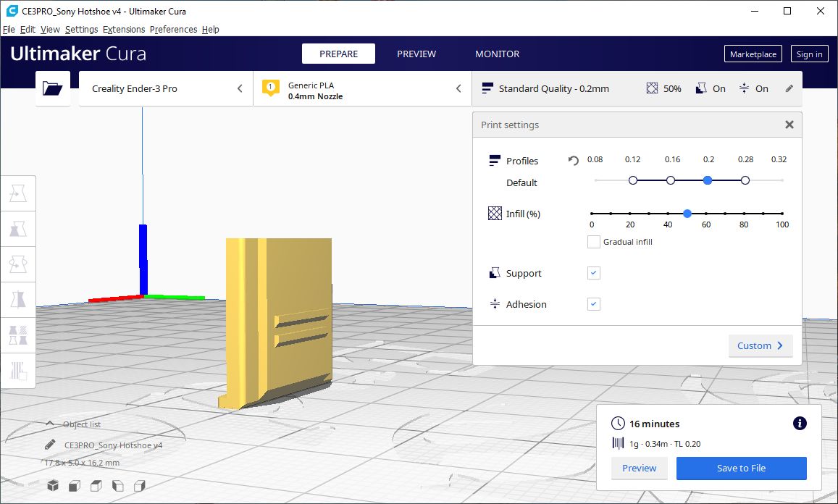Open the File menu
The width and height of the screenshot is (838, 504).
click(x=9, y=30)
